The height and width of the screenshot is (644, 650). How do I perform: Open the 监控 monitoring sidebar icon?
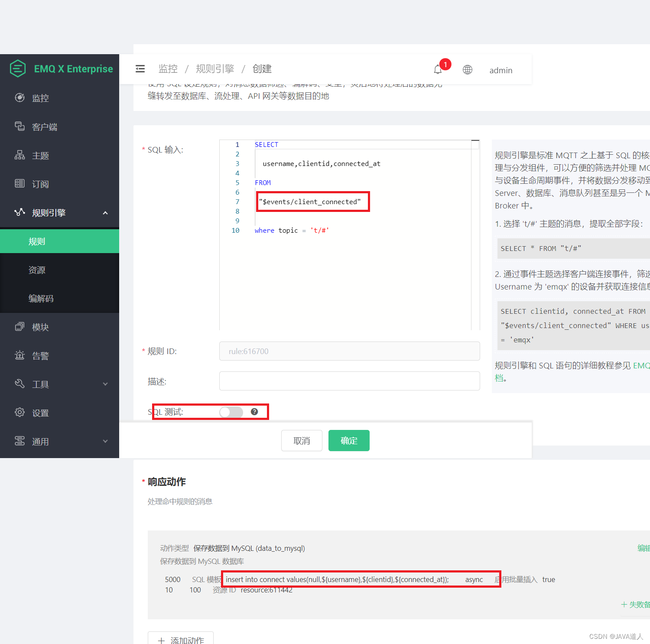[x=19, y=98]
